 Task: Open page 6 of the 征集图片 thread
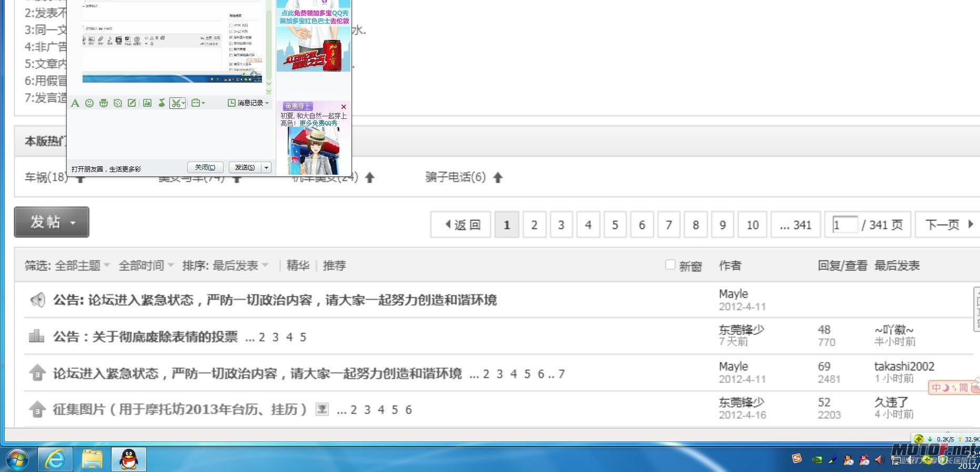tap(408, 410)
